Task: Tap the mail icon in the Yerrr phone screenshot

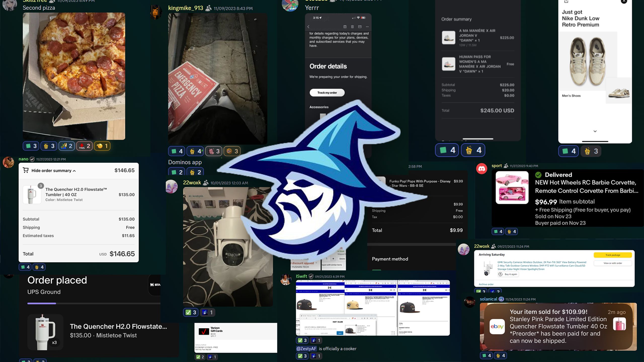Action: [360, 27]
